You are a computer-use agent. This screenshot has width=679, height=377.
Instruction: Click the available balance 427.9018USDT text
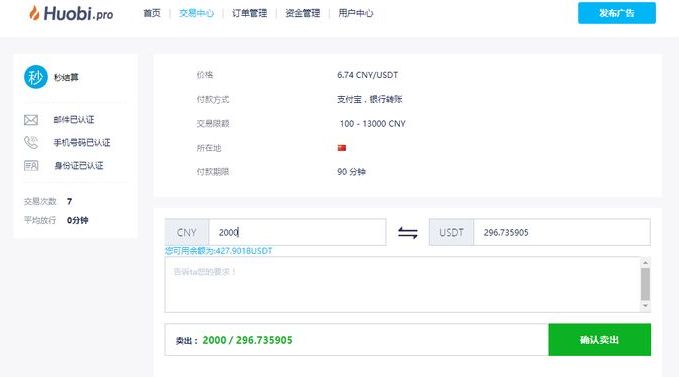point(218,251)
